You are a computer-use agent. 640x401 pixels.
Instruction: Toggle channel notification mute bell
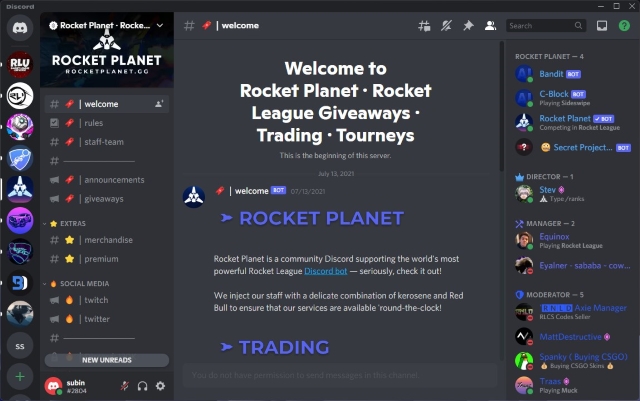pyautogui.click(x=446, y=26)
